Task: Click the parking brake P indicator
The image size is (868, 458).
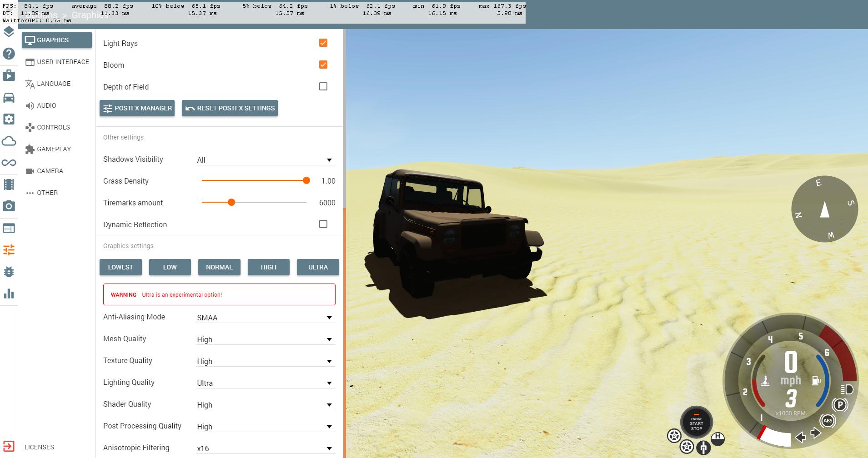Action: click(839, 404)
